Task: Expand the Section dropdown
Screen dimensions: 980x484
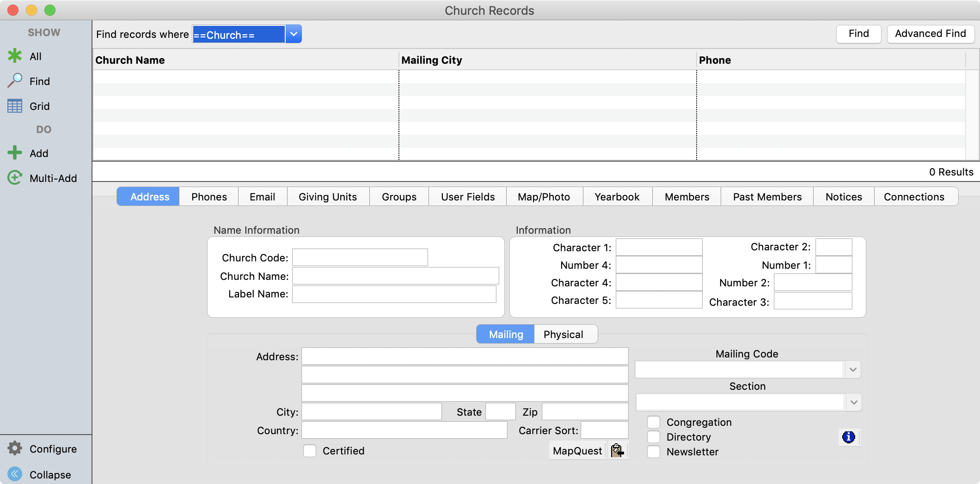Action: (x=853, y=402)
